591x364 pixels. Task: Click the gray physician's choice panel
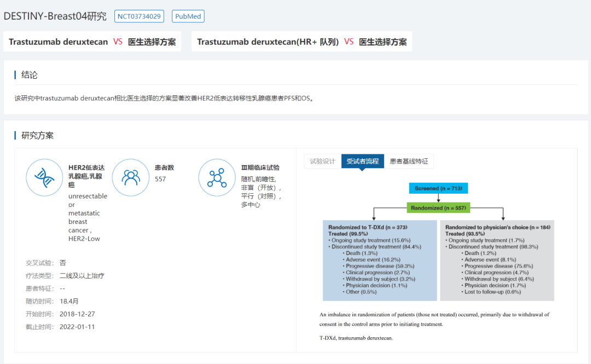497,261
